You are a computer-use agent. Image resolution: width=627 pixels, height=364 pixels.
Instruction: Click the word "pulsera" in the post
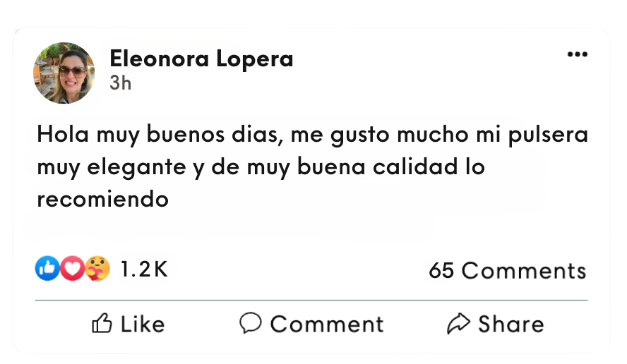click(548, 135)
